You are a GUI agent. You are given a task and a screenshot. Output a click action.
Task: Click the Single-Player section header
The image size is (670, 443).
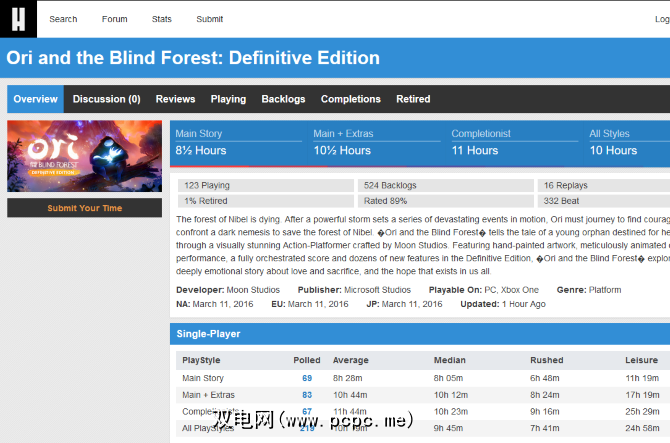420,334
